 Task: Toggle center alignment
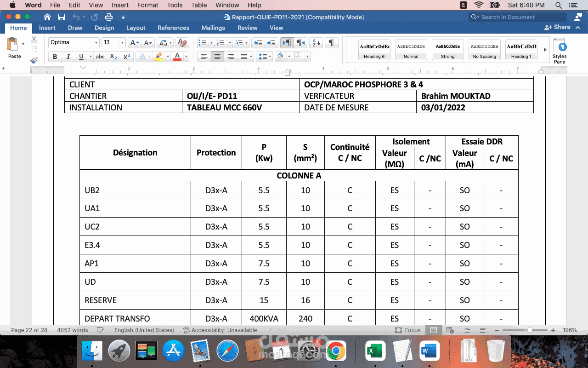pyautogui.click(x=217, y=57)
